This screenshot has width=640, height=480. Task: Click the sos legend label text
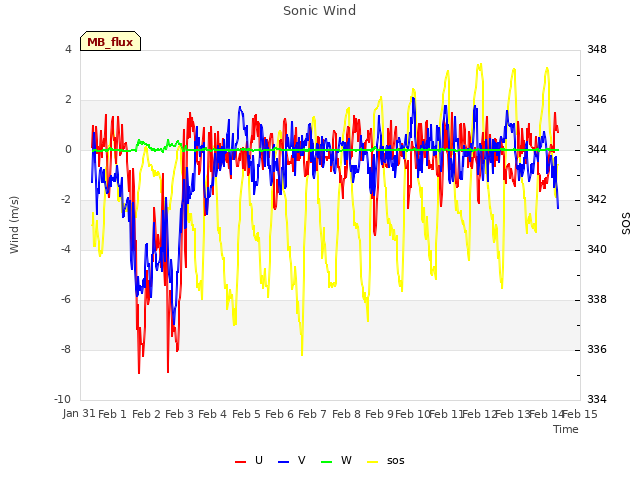coord(395,461)
